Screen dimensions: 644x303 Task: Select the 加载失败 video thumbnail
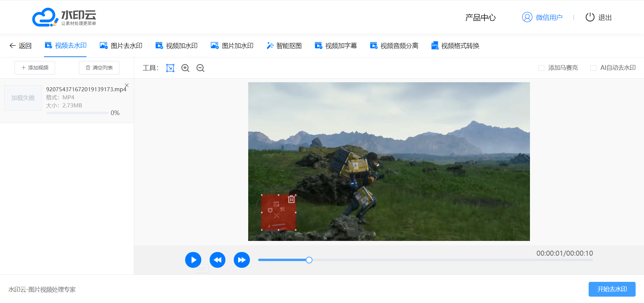pos(23,98)
